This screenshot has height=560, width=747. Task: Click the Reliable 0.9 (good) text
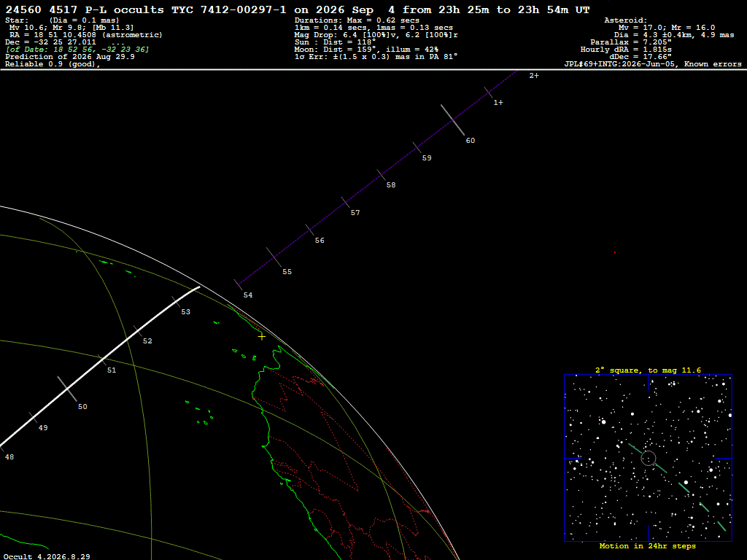coord(53,64)
